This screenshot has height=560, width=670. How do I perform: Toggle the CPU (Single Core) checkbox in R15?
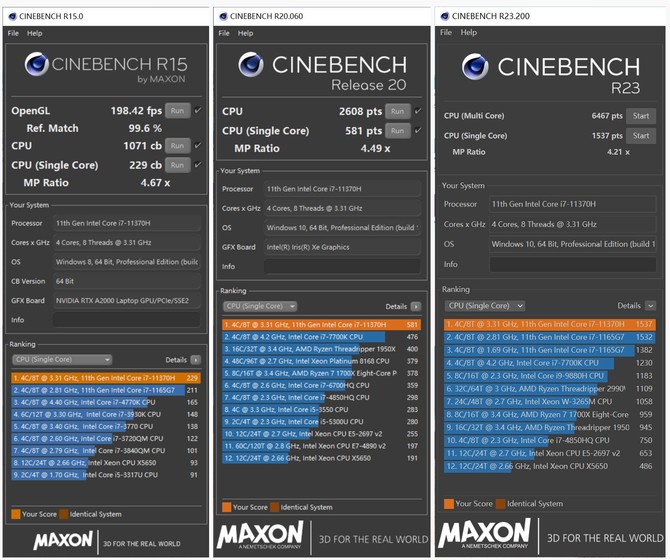(197, 165)
